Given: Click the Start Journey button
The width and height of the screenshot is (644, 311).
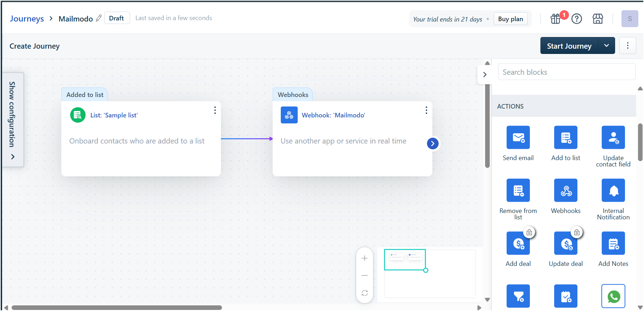Looking at the screenshot, I should pos(569,45).
